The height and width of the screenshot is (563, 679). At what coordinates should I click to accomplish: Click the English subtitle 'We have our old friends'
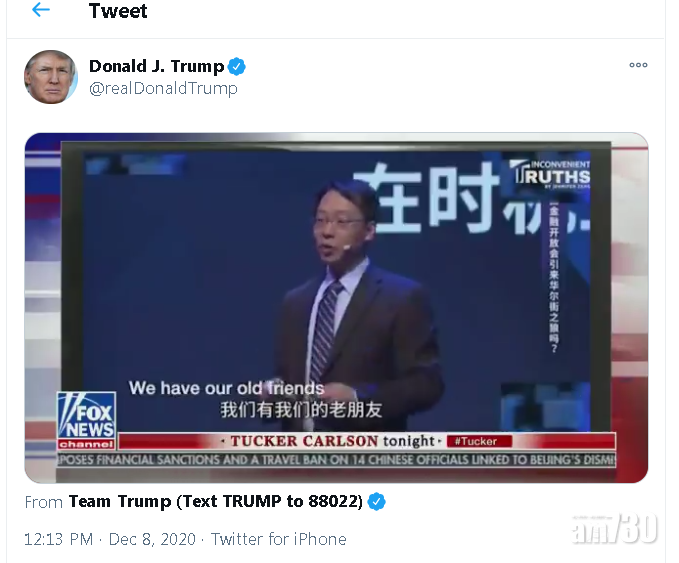(x=226, y=388)
